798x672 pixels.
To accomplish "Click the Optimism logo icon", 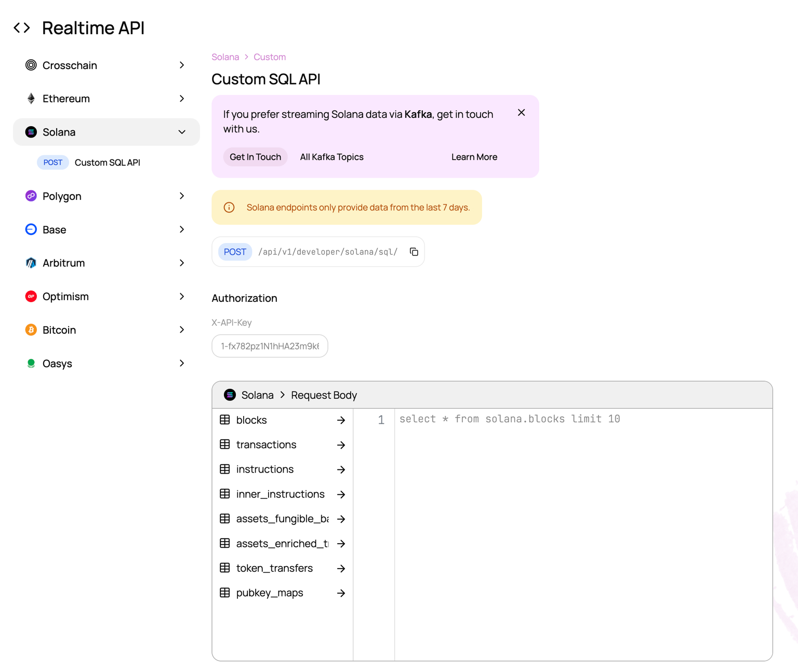I will (x=31, y=297).
